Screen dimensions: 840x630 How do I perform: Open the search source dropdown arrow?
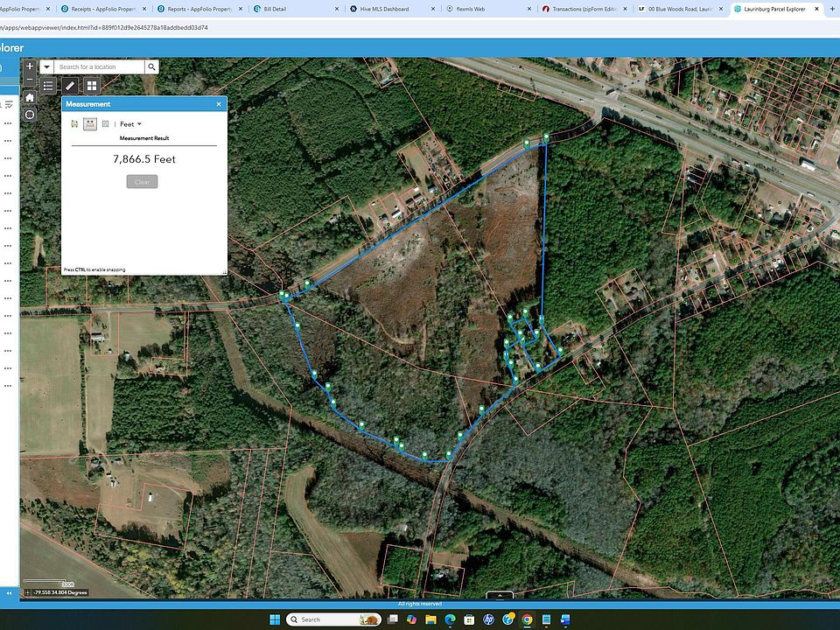(x=46, y=66)
